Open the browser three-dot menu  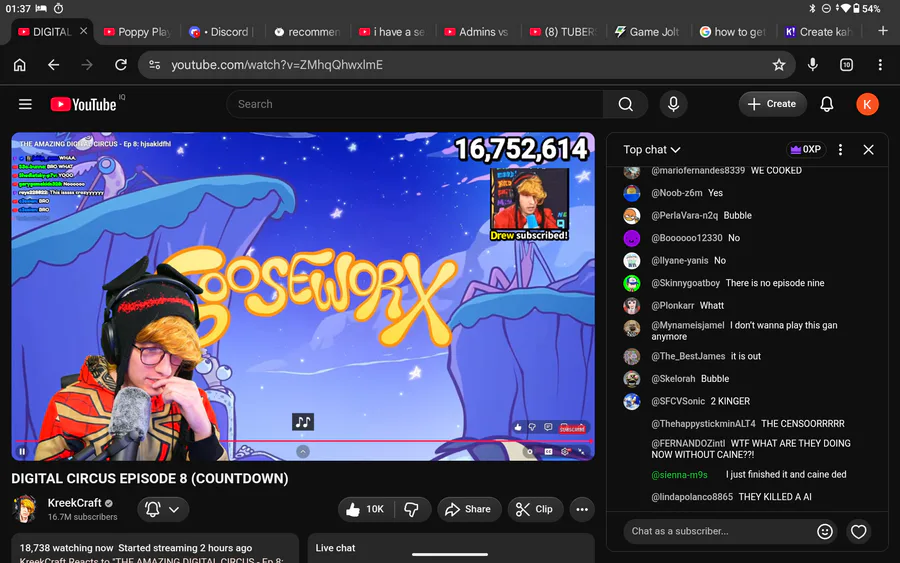point(880,65)
